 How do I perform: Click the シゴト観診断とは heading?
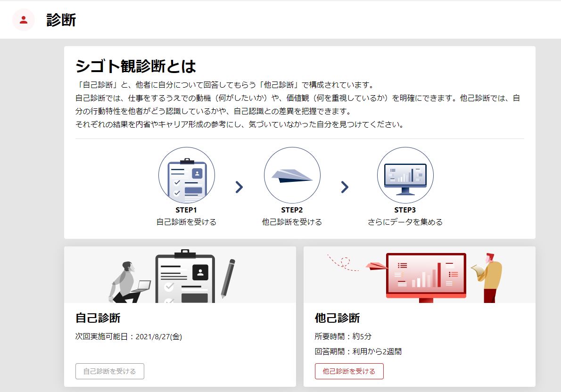pos(136,66)
